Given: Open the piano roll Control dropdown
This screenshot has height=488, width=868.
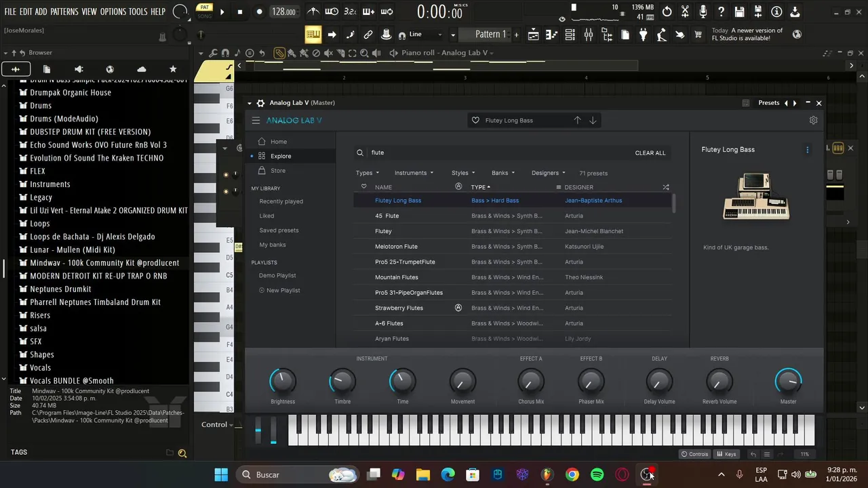Looking at the screenshot, I should click(218, 424).
